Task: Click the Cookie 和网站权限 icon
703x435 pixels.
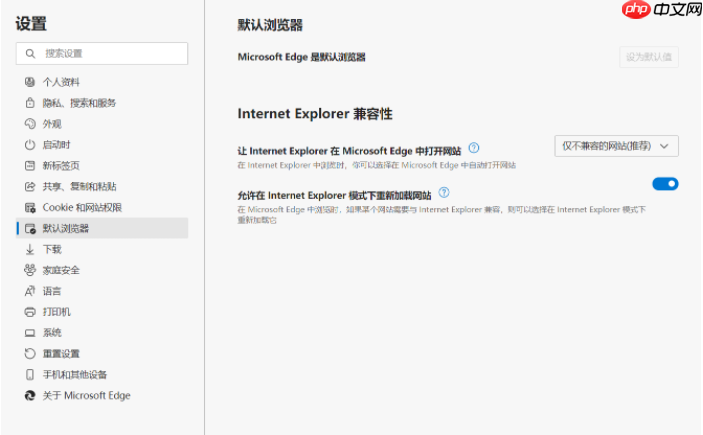Action: coord(30,208)
